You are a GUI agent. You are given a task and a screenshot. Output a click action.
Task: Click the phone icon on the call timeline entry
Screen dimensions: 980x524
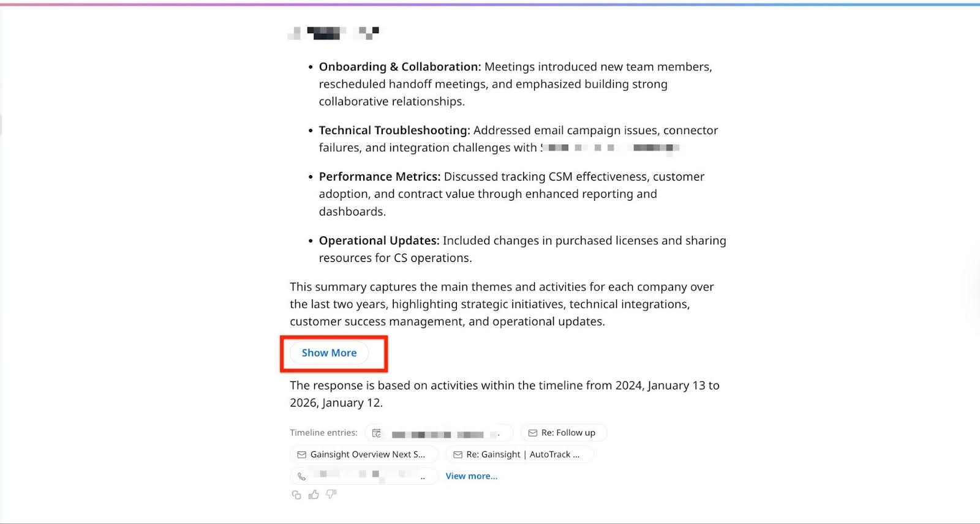pos(301,476)
